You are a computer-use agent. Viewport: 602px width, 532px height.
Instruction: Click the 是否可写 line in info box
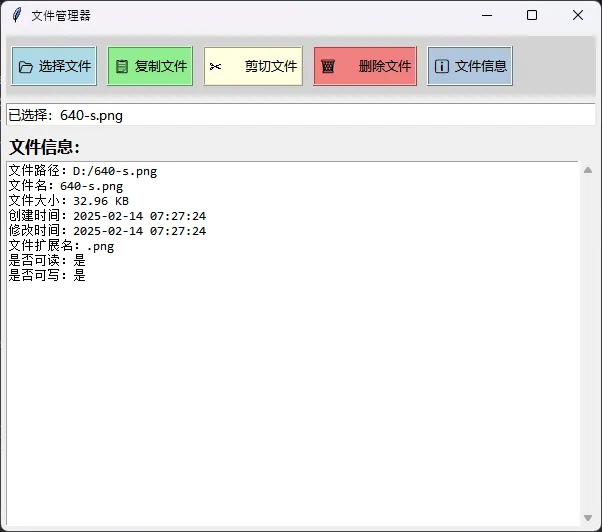(46, 276)
